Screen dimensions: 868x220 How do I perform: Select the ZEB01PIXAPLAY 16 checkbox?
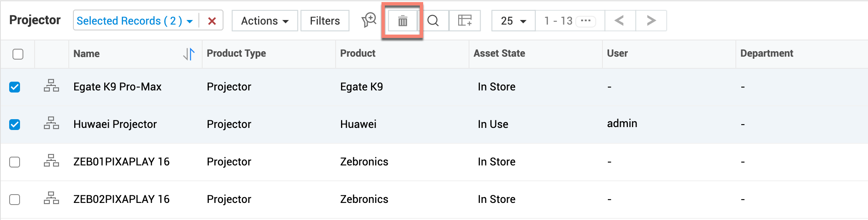click(15, 162)
